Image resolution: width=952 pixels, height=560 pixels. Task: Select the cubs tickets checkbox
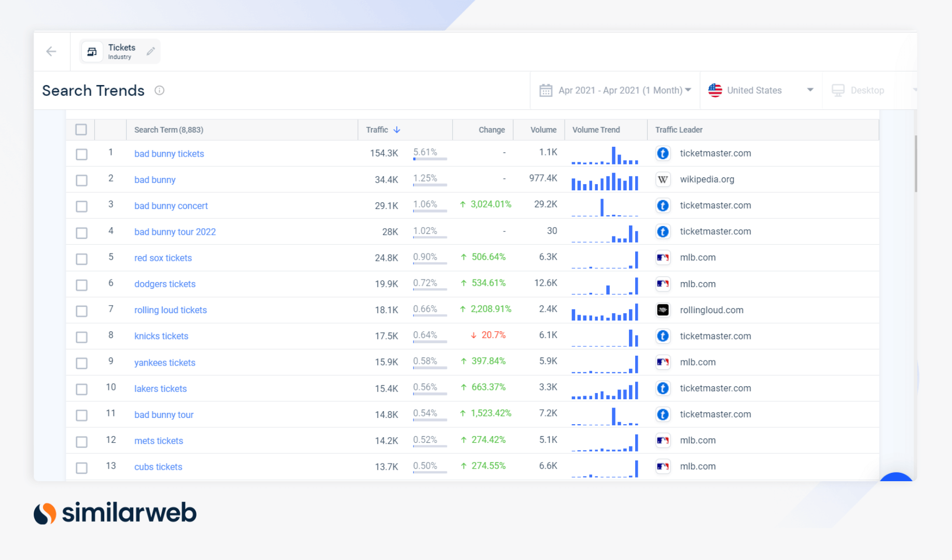[81, 468]
